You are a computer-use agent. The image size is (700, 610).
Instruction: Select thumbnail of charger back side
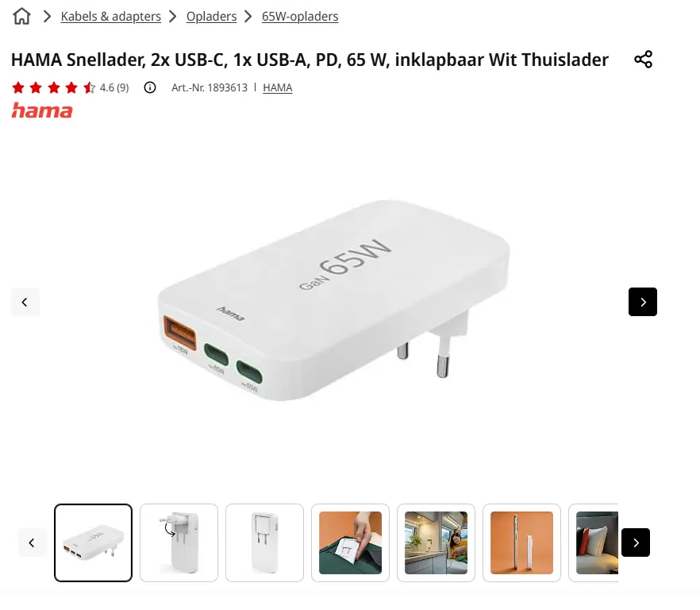point(265,543)
